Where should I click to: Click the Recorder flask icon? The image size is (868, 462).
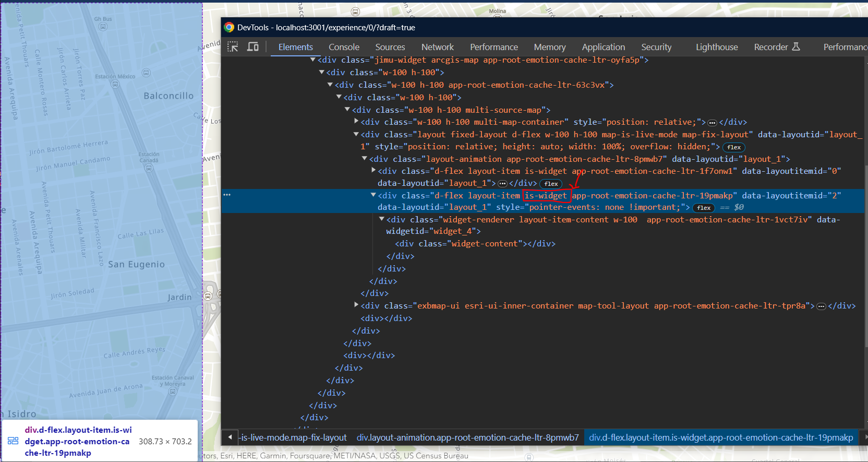(796, 47)
